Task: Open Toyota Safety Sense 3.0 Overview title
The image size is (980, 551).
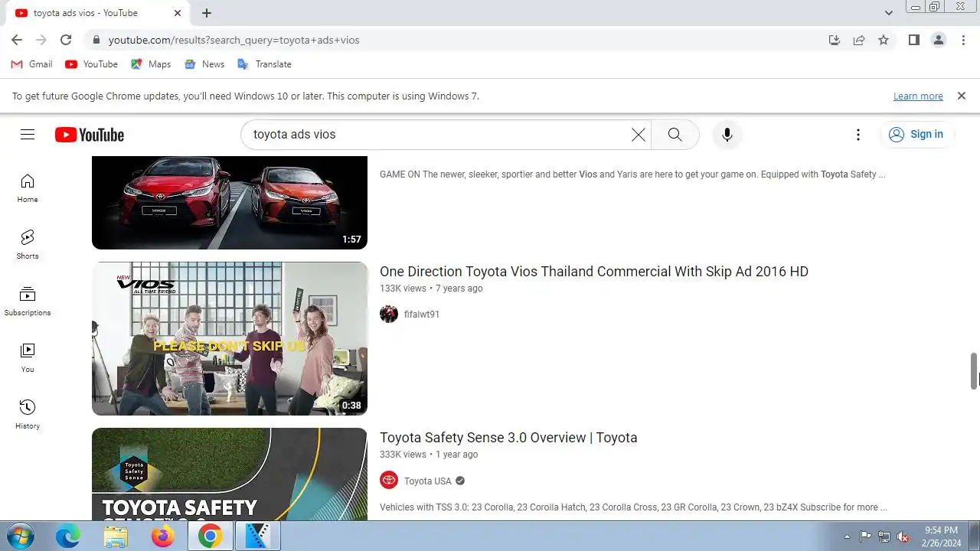Action: (508, 438)
